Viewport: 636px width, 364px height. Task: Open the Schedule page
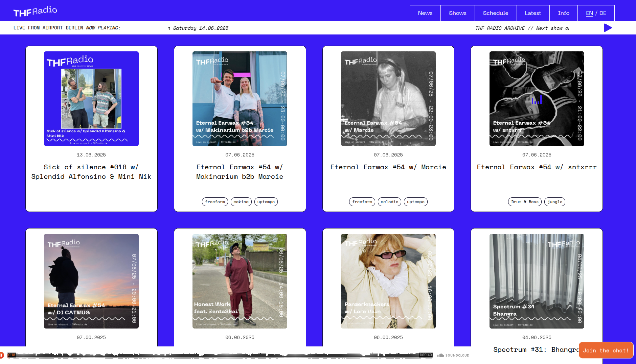[x=496, y=13]
